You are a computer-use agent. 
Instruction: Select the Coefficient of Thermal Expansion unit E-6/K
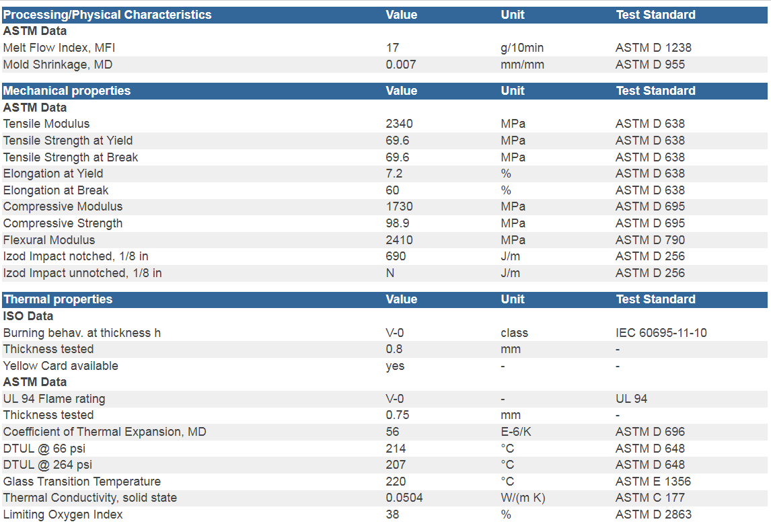coord(516,432)
